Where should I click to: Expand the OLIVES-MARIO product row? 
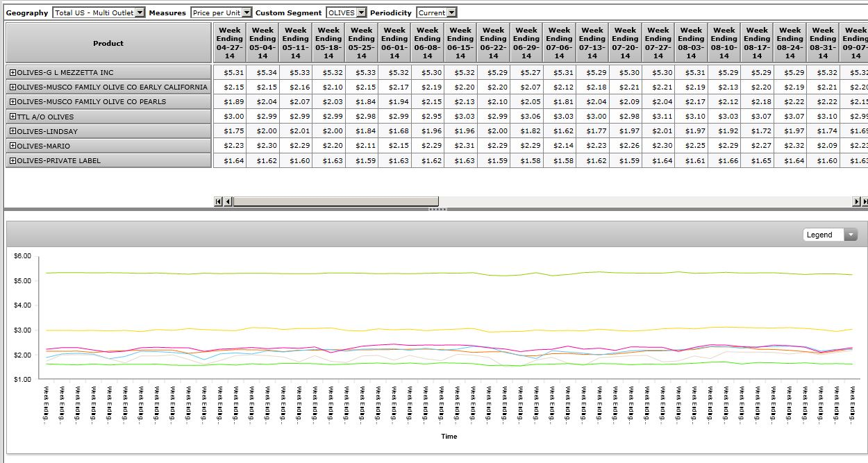(x=12, y=146)
